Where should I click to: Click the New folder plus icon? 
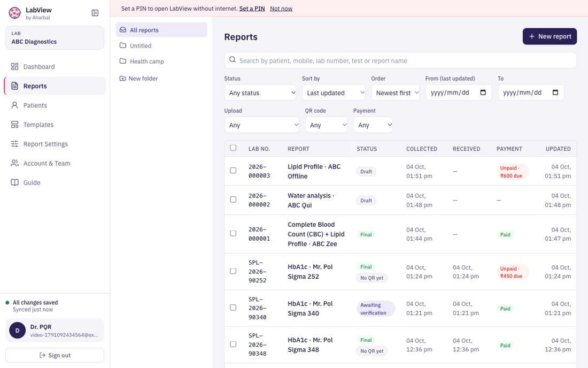pos(122,79)
